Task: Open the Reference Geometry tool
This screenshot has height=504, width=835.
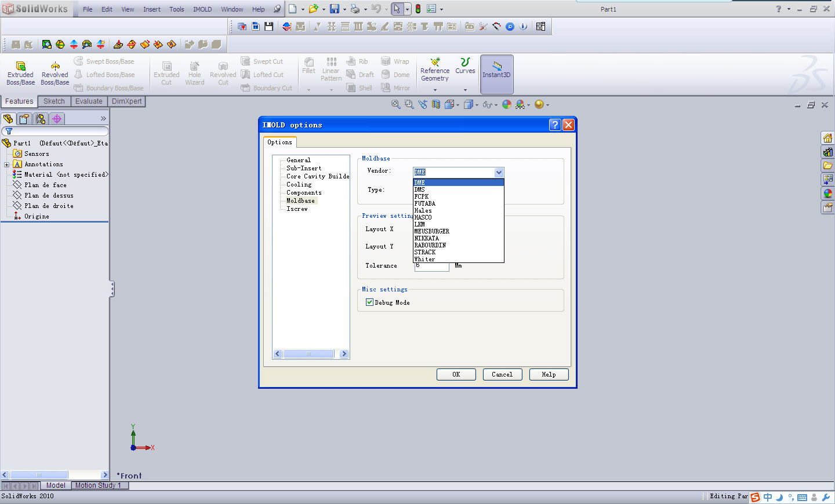Action: (435, 63)
